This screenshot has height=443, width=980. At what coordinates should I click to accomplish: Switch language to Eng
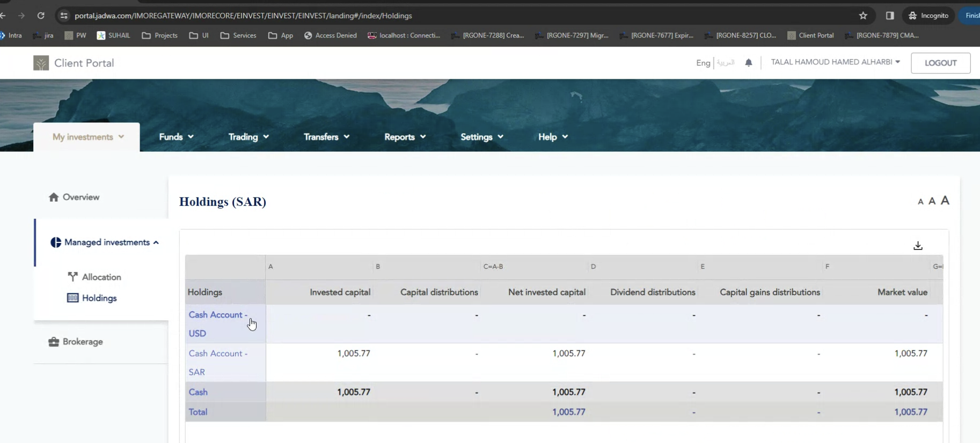click(x=703, y=63)
